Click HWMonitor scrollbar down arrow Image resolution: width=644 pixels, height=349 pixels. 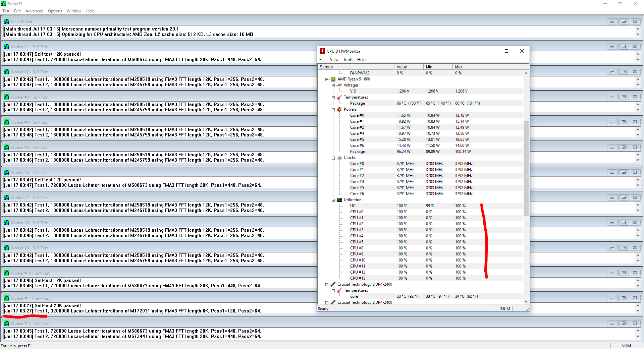[x=526, y=302]
